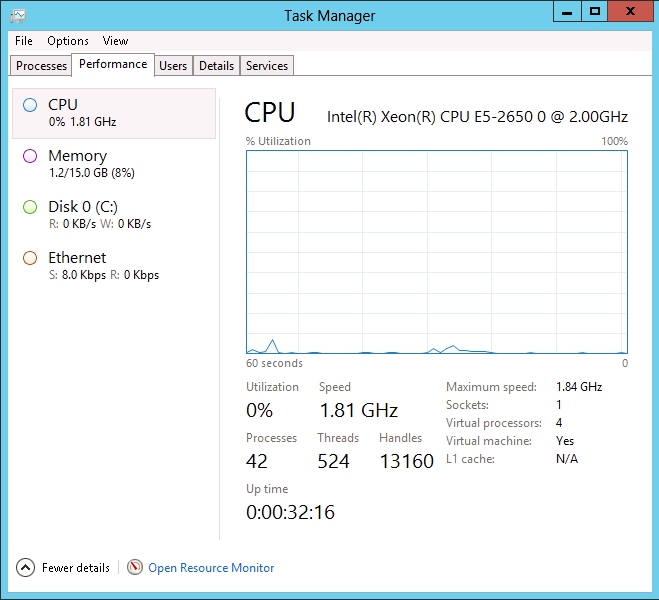Switch to the Details tab
Screen dimensions: 659x600
pos(216,66)
